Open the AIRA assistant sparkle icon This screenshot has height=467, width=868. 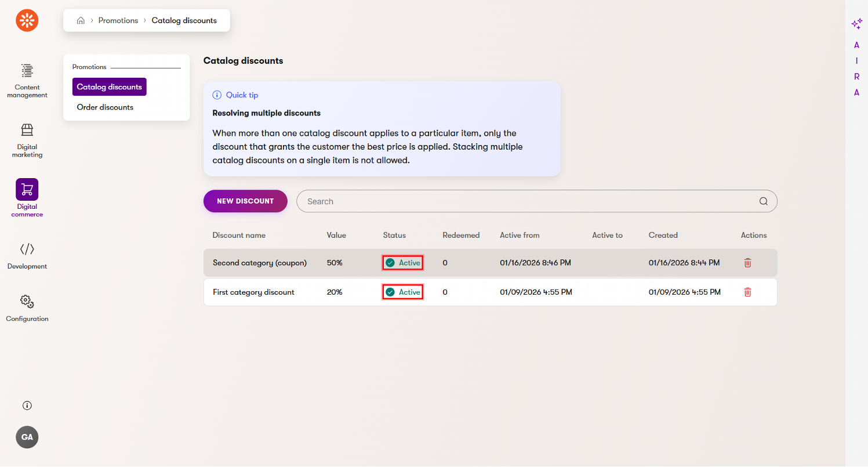[856, 24]
